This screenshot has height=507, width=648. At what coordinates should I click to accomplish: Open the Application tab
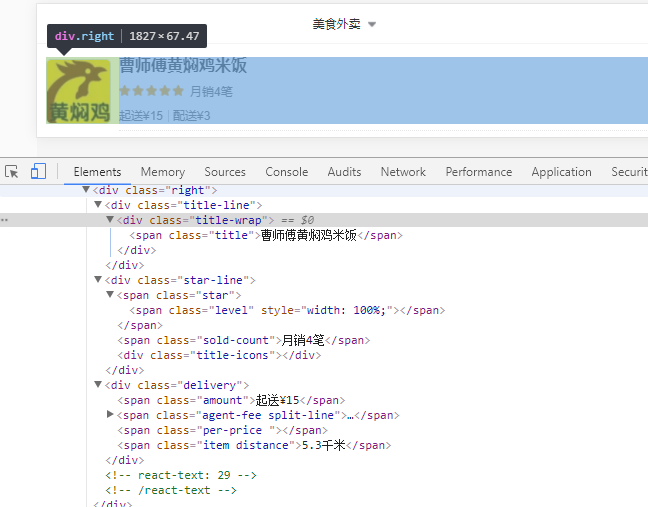[561, 172]
